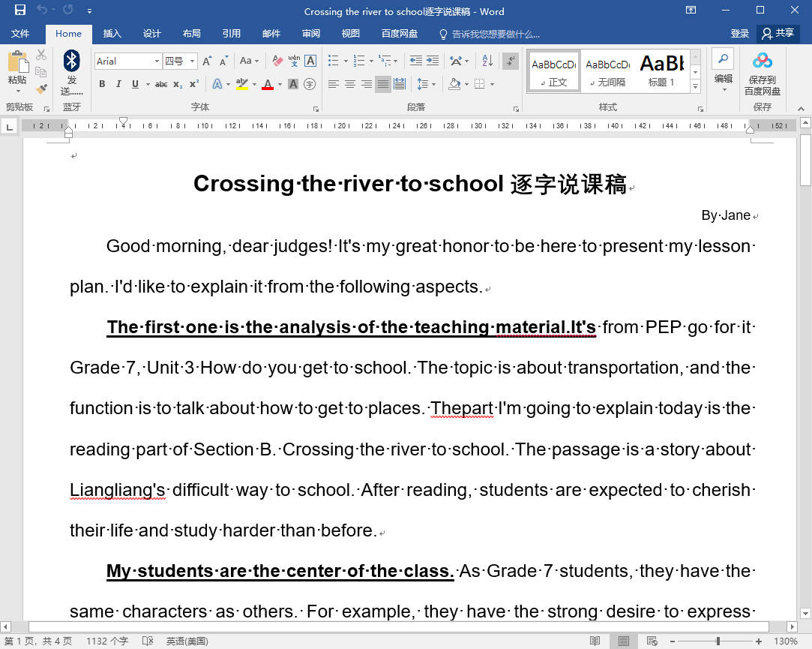Insert enclosed character (circled 字) icon

point(310,84)
